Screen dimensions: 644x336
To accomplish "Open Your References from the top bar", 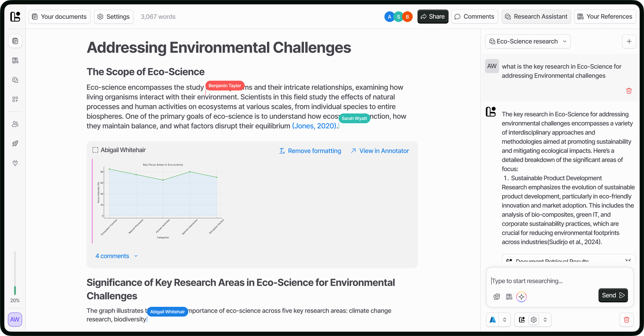I will coord(605,16).
